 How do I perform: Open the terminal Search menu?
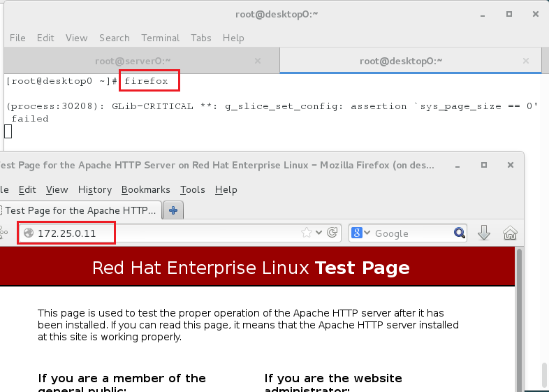pyautogui.click(x=114, y=38)
